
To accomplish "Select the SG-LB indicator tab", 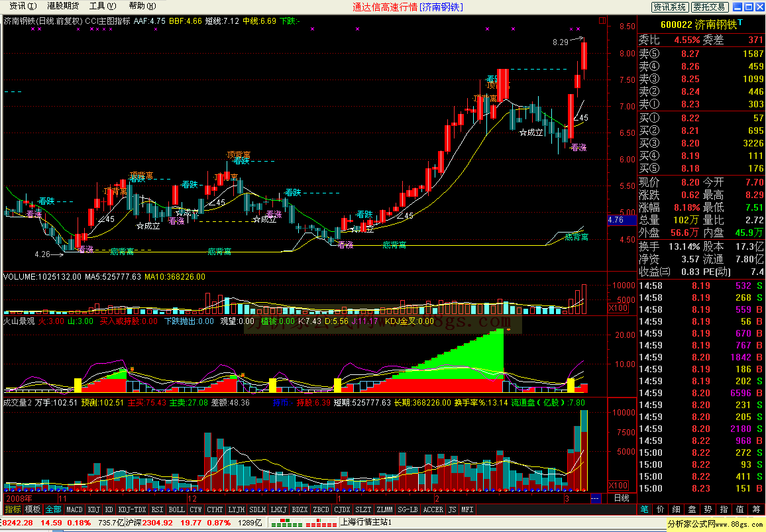I will (408, 509).
